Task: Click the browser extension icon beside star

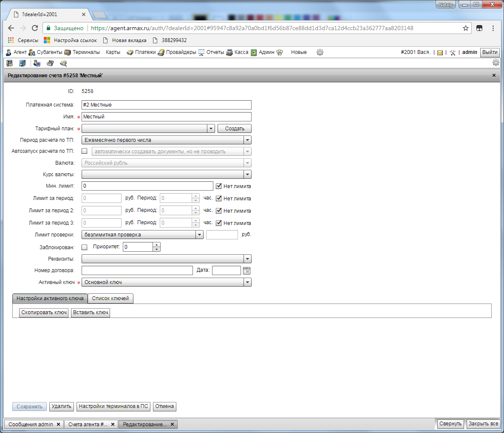Action: click(x=479, y=28)
